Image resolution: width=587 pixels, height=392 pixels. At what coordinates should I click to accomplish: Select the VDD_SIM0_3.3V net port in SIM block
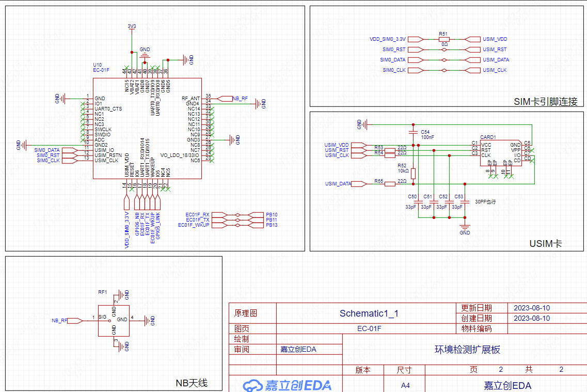(416, 39)
